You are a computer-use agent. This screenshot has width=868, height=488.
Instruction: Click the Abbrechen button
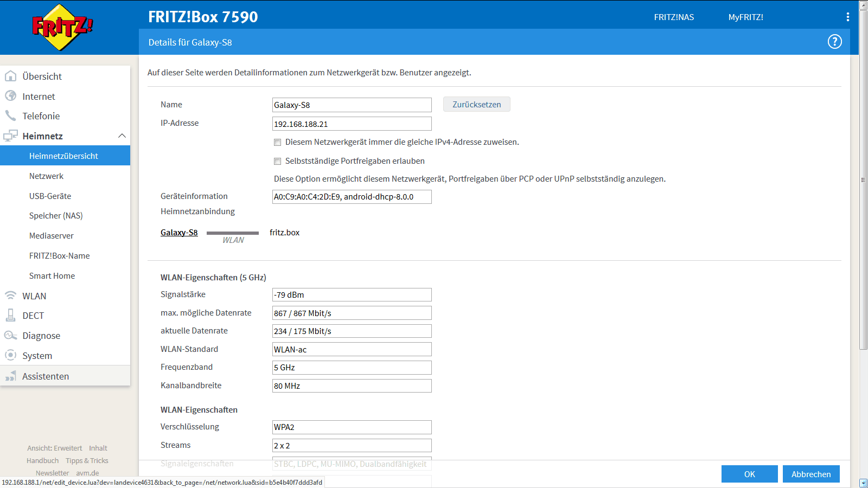pyautogui.click(x=811, y=474)
